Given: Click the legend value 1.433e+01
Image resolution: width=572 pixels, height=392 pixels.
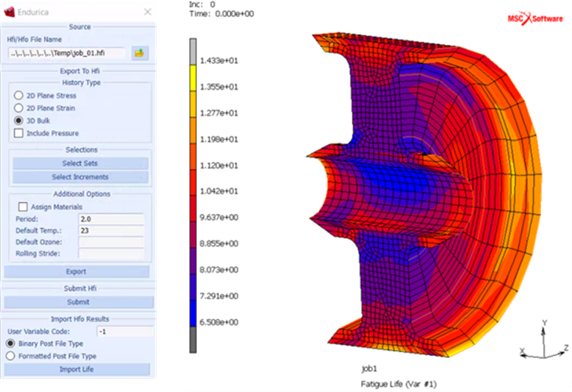Looking at the screenshot, I should (x=219, y=60).
